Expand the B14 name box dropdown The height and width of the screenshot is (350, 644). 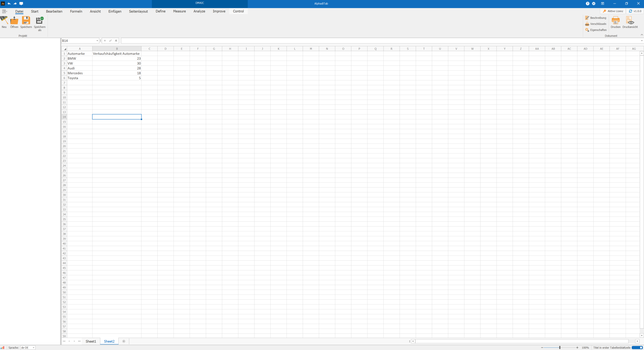(x=97, y=41)
